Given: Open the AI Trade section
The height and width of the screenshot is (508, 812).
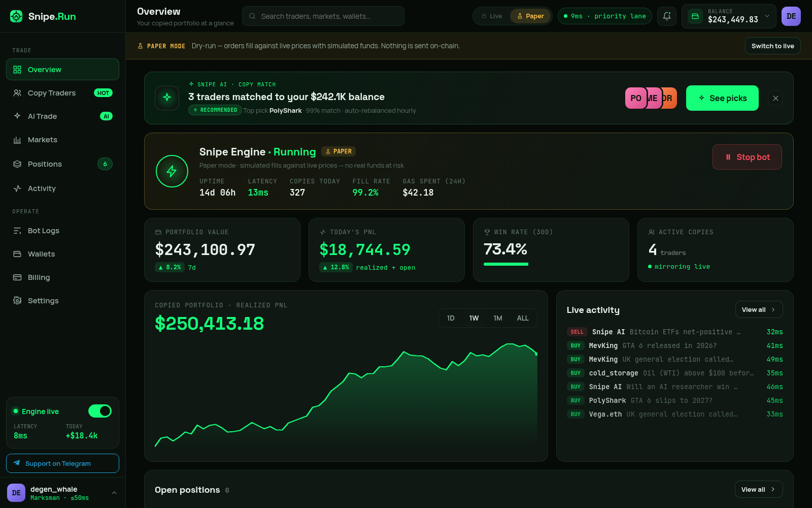Looking at the screenshot, I should coord(63,116).
